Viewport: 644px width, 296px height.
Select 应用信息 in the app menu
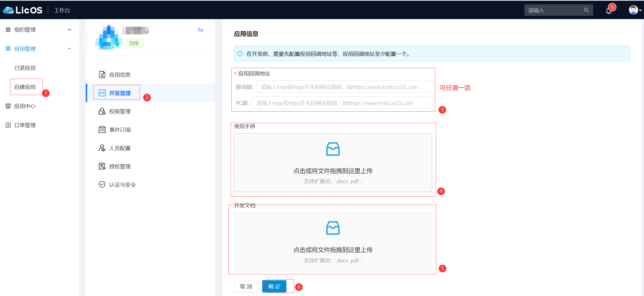(x=150, y=75)
